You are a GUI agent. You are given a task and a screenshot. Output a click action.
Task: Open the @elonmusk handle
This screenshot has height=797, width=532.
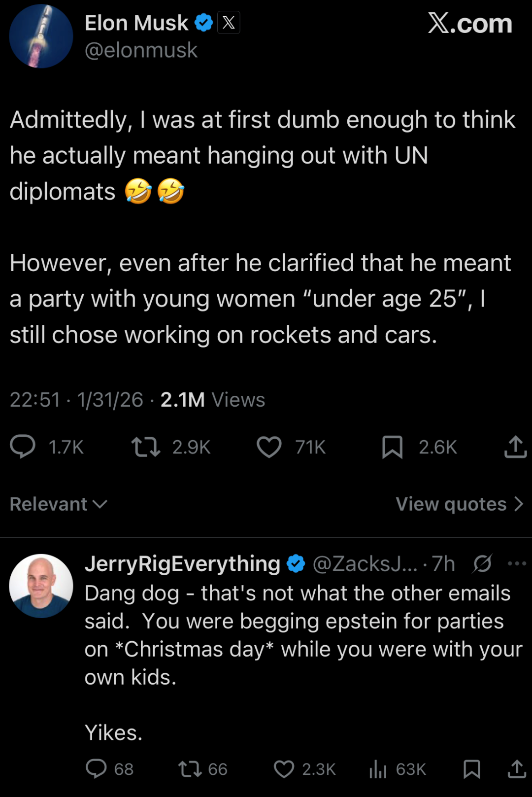pos(141,50)
